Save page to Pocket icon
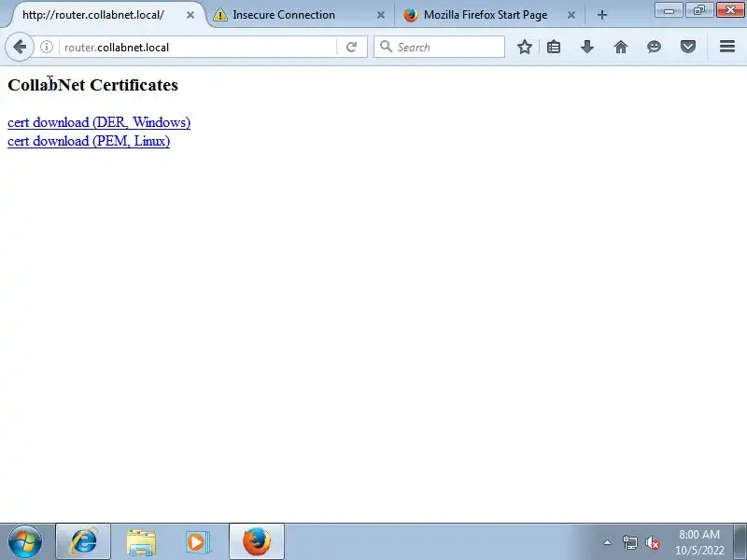Image resolution: width=747 pixels, height=560 pixels. coord(688,48)
